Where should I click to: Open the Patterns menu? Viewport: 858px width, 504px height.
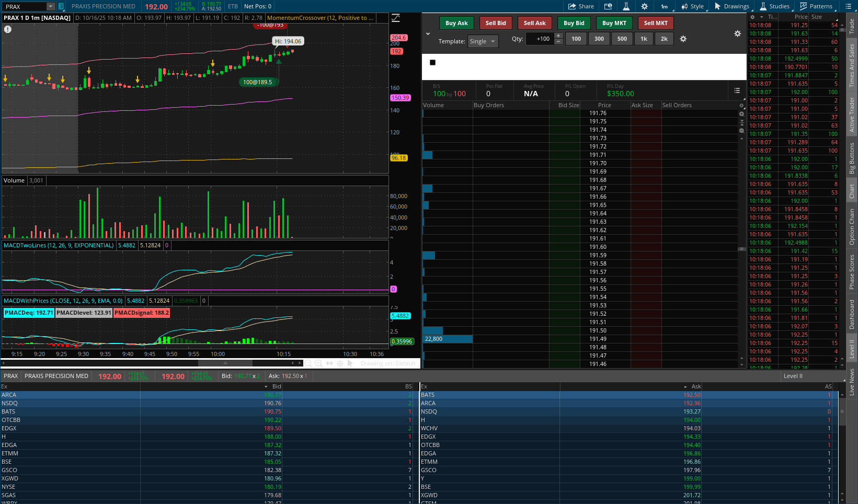(816, 6)
